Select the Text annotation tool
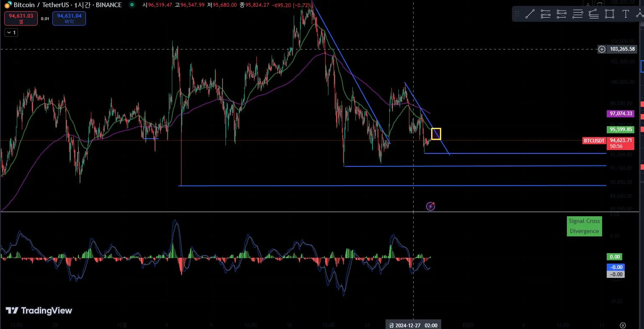The width and height of the screenshot is (644, 329). point(626,14)
